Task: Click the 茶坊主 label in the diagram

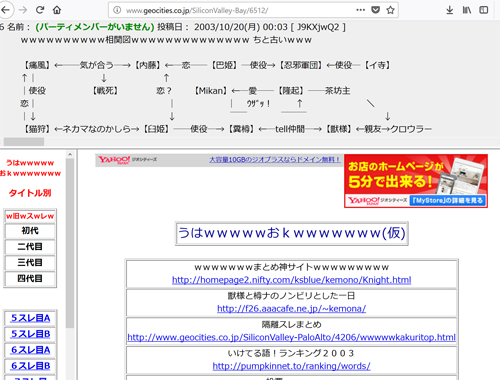Action: [x=337, y=91]
